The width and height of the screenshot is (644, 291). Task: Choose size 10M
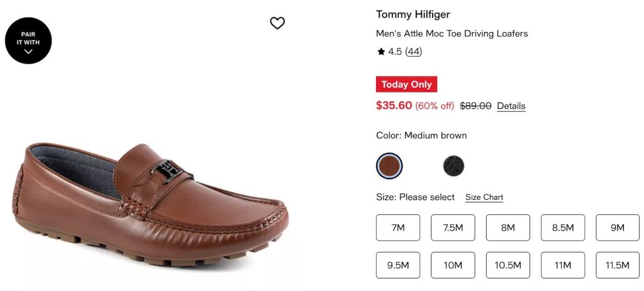point(453,265)
